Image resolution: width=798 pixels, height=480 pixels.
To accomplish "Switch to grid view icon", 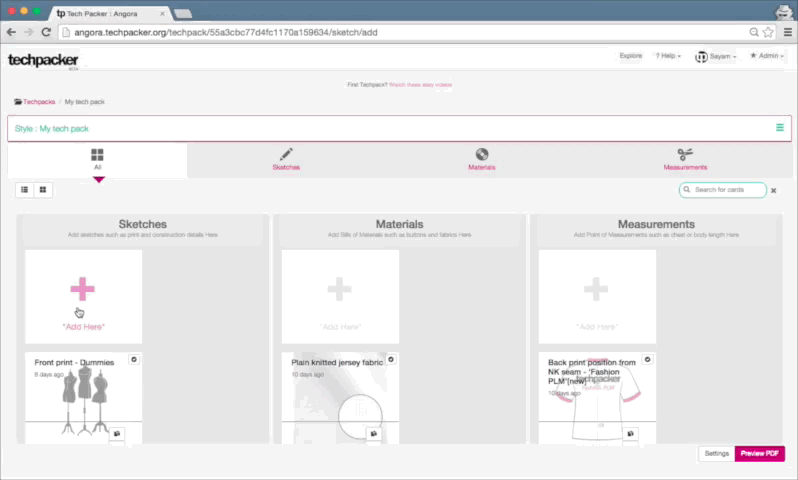I will click(43, 190).
